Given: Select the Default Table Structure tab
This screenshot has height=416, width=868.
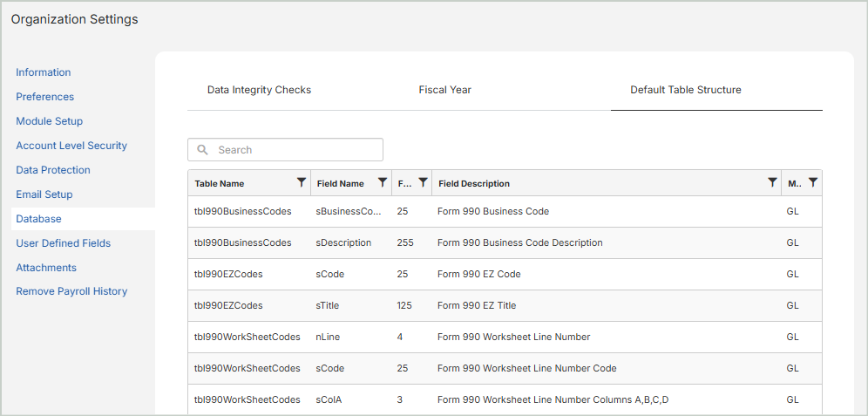Looking at the screenshot, I should pos(685,90).
